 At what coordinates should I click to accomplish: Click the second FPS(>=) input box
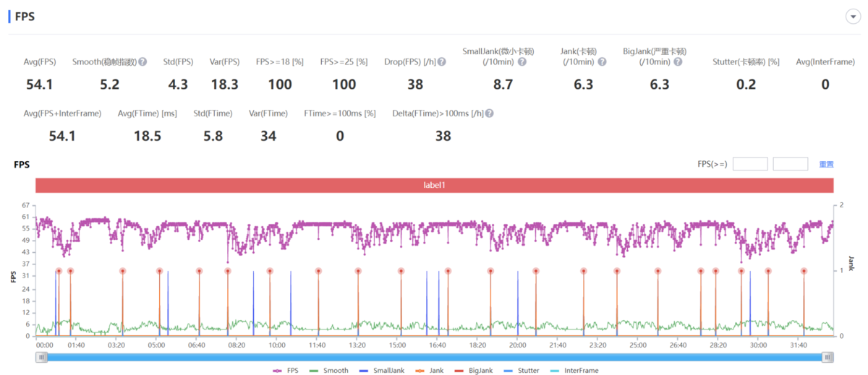[791, 164]
